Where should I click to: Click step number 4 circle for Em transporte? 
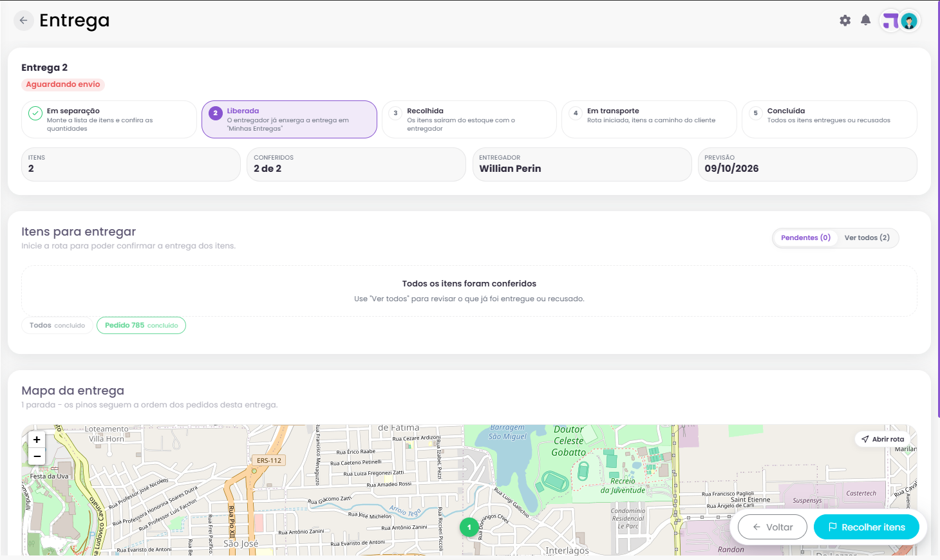click(x=576, y=113)
